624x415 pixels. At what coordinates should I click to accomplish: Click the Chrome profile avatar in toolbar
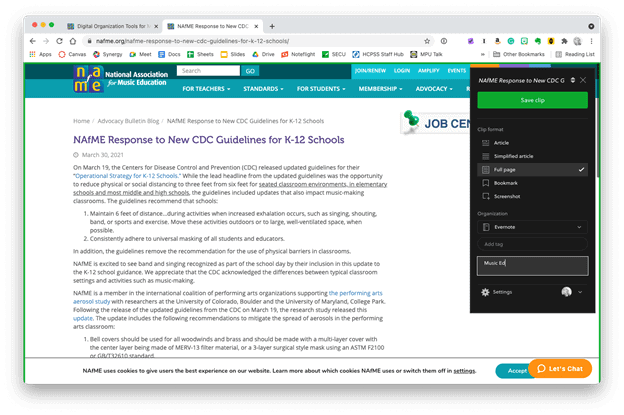pyautogui.click(x=577, y=41)
